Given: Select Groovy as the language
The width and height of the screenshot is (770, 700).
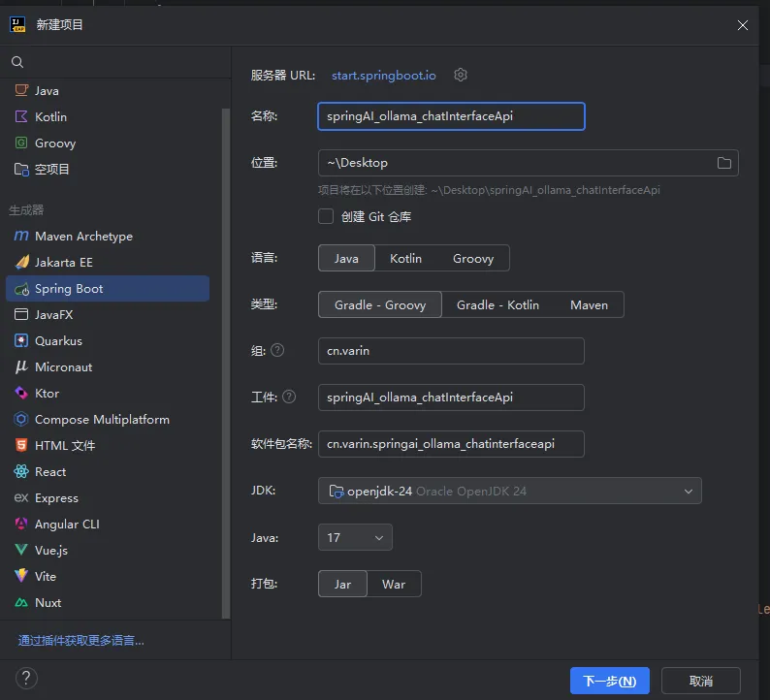Looking at the screenshot, I should tap(473, 258).
